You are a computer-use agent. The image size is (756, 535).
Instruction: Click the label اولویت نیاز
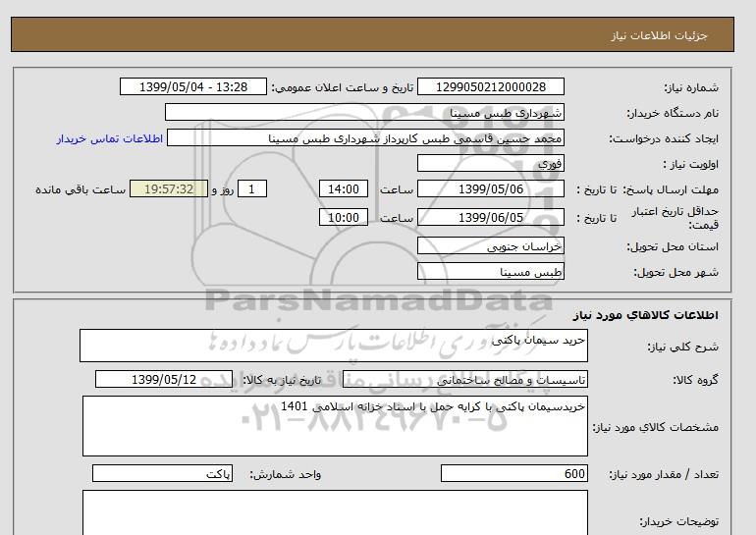click(x=690, y=164)
